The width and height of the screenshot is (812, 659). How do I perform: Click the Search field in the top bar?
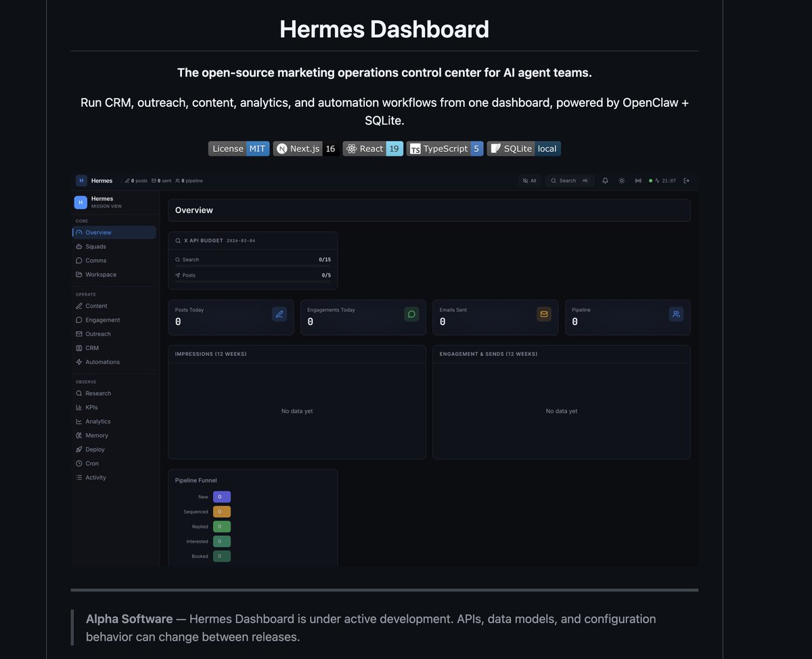click(568, 181)
